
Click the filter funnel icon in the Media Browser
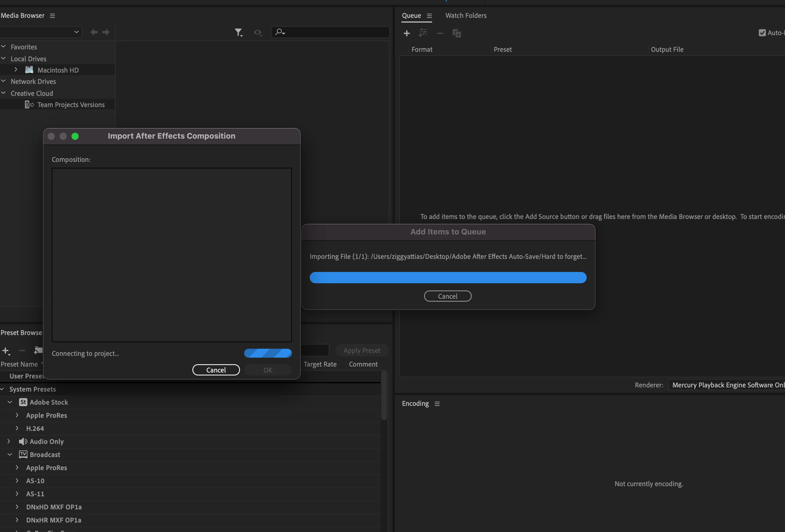click(x=239, y=32)
